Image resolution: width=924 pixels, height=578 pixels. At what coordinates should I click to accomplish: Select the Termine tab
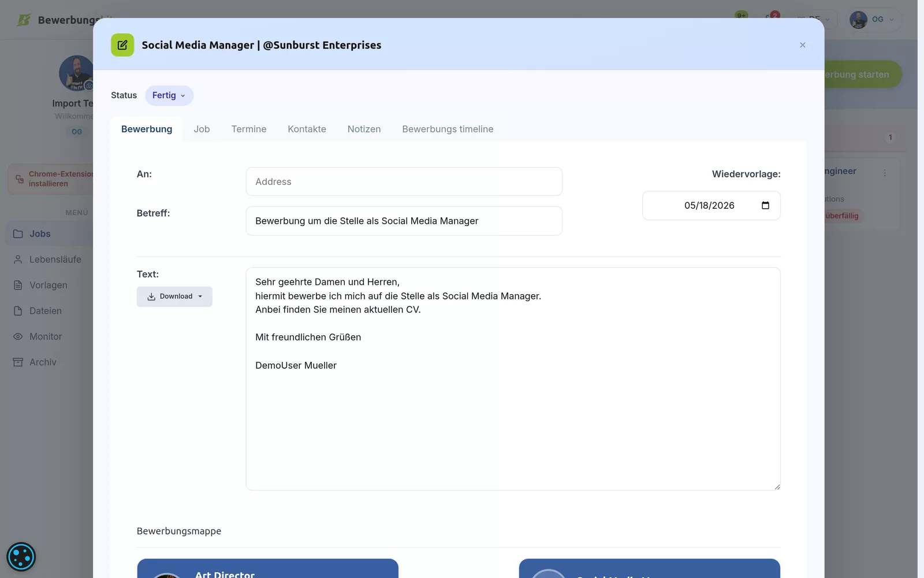(x=249, y=129)
